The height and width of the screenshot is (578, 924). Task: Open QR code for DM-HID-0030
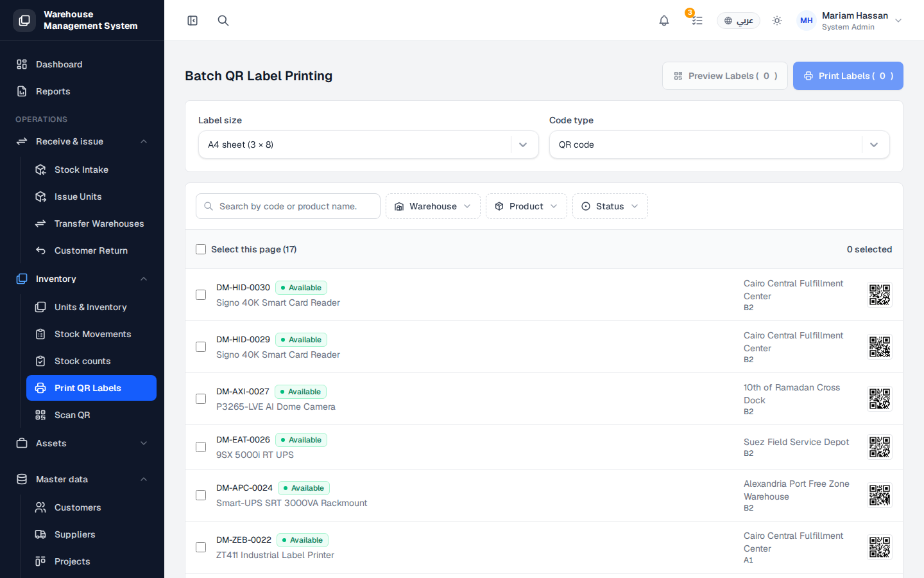pyautogui.click(x=880, y=295)
